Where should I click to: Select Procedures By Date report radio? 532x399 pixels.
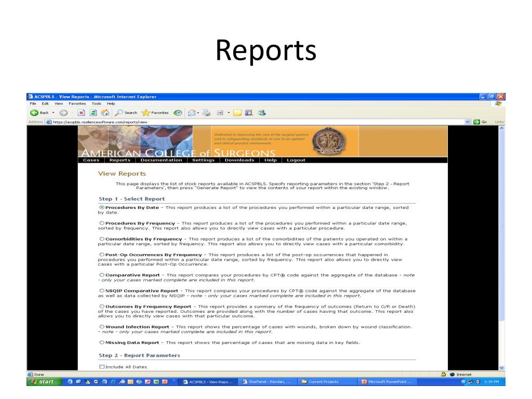(102, 207)
